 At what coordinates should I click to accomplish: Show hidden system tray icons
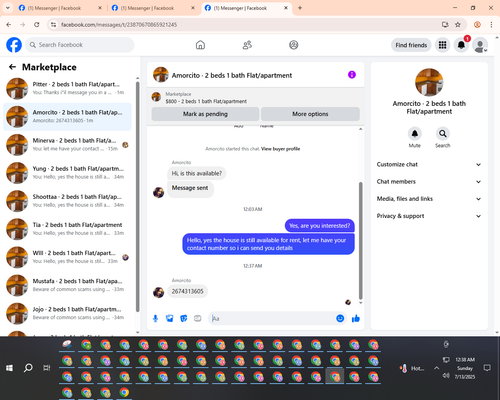436,368
